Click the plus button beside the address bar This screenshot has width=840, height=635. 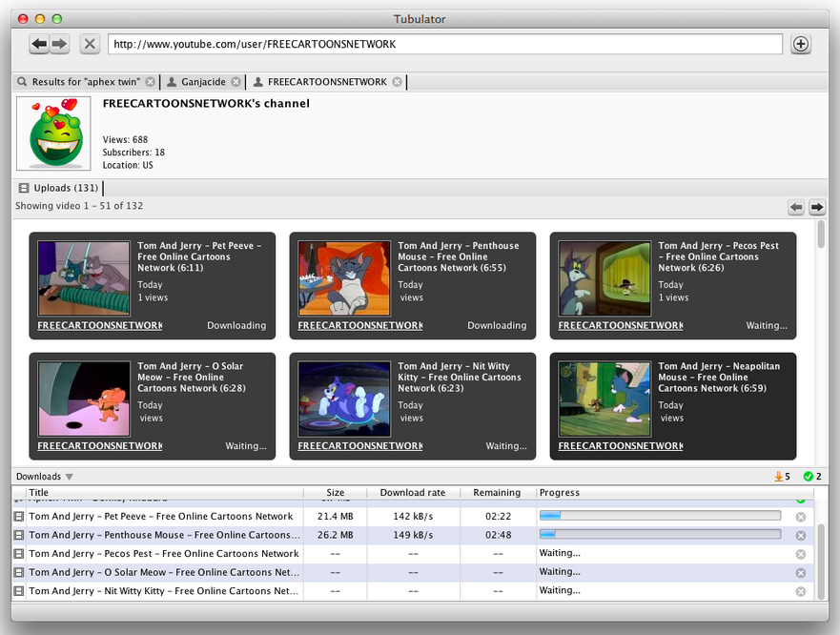(x=800, y=44)
